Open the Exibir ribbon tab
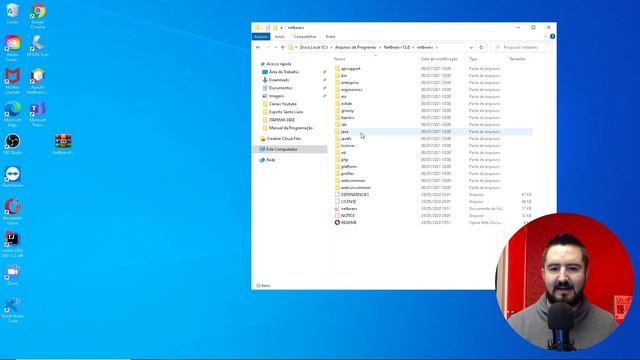640x360 pixels. click(x=330, y=36)
